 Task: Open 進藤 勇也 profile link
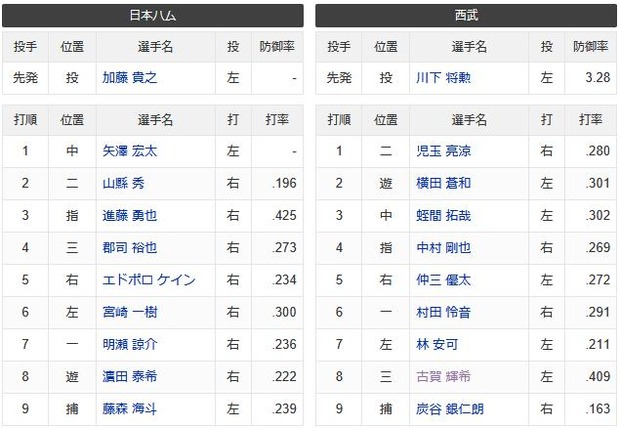[130, 216]
